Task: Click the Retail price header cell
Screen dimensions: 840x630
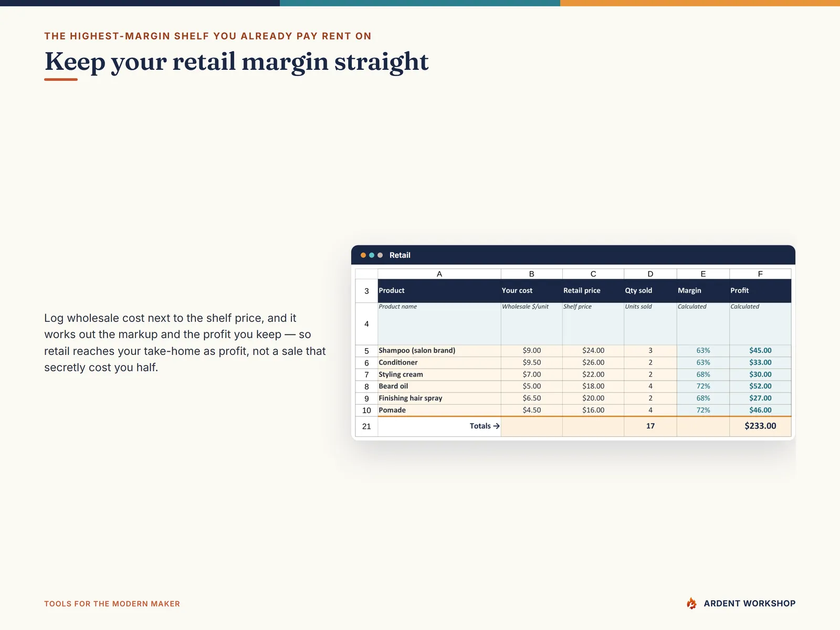Action: [x=593, y=291]
